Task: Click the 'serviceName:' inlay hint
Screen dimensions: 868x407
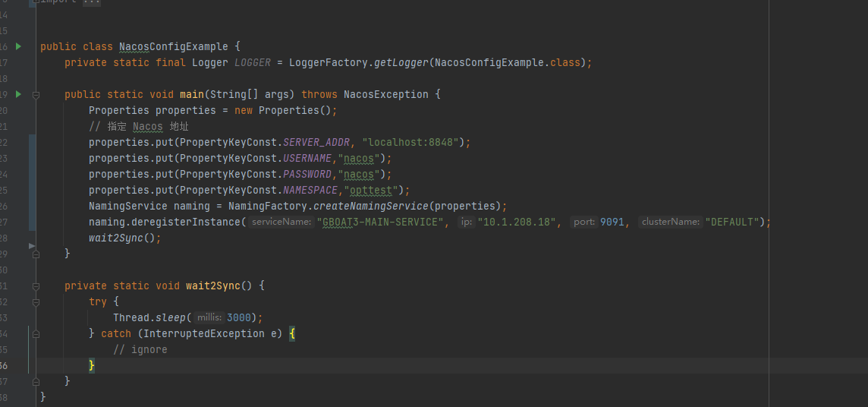Action: tap(281, 222)
